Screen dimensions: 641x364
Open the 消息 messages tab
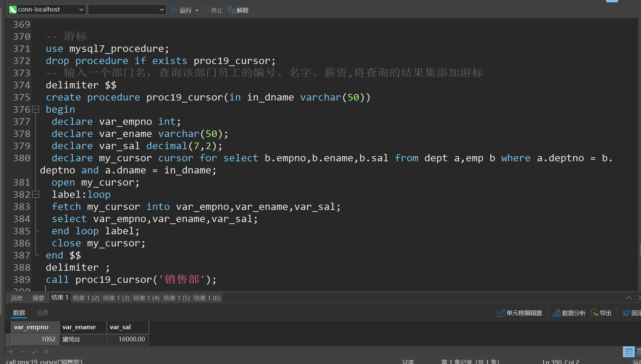17,298
